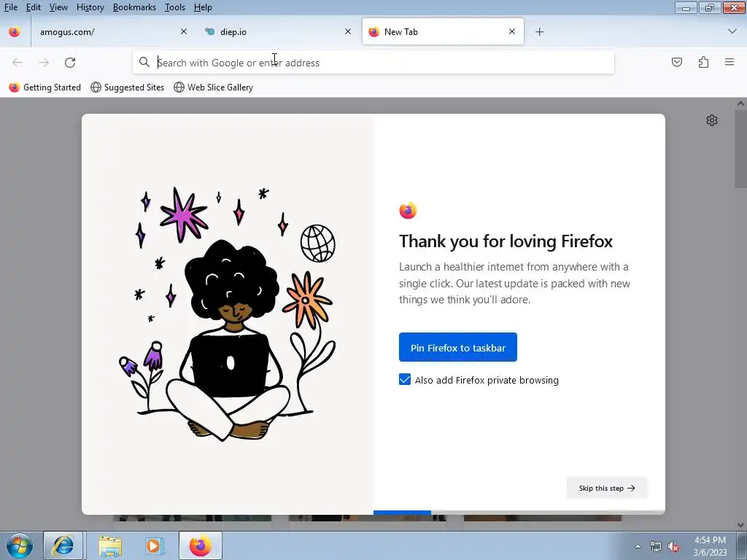
Task: Open new tab with plus icon
Action: [539, 32]
